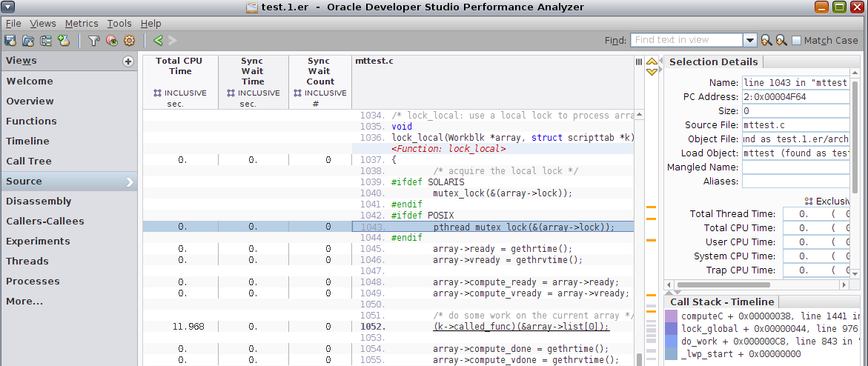Select source line 1052 called_func
Screen dimensions: 868x366
pyautogui.click(x=521, y=327)
